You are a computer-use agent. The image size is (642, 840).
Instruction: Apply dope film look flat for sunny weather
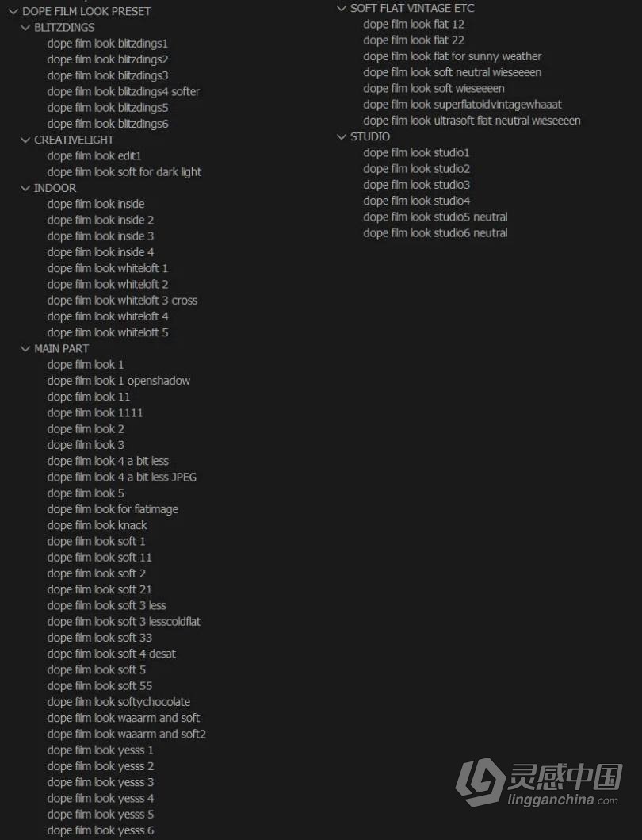click(452, 56)
